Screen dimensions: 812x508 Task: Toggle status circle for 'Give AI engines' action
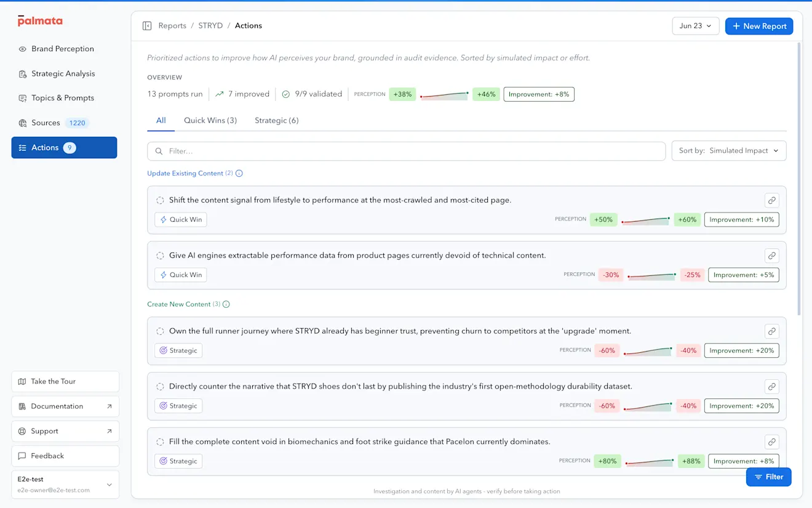pyautogui.click(x=160, y=256)
